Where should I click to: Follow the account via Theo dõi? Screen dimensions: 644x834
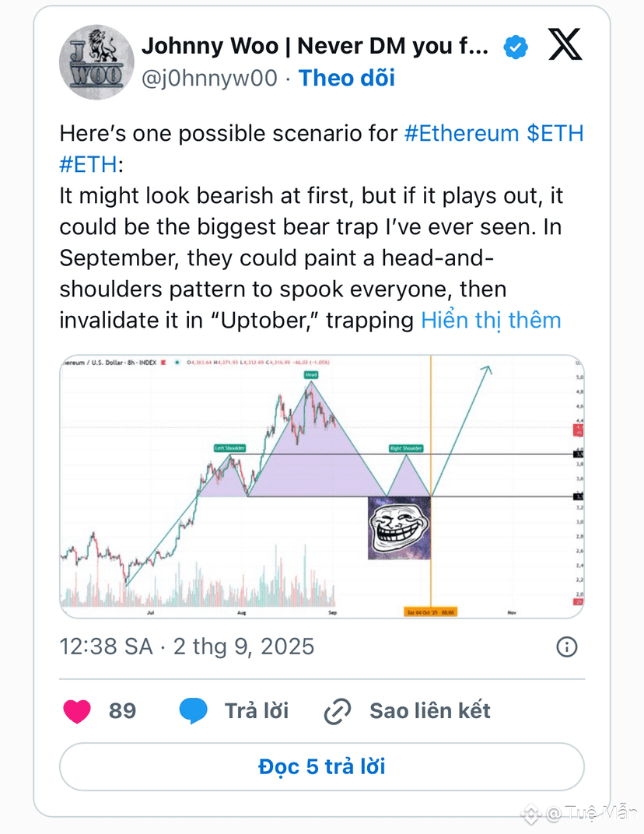pyautogui.click(x=347, y=78)
